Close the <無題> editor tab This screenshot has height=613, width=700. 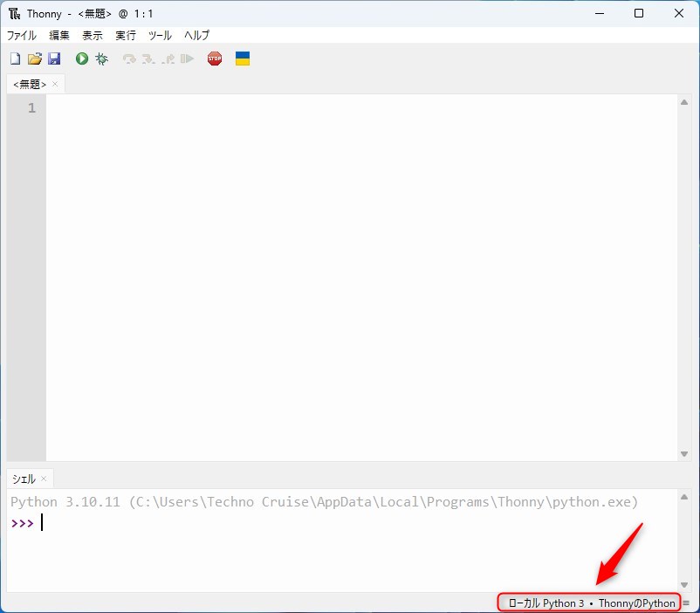(55, 84)
